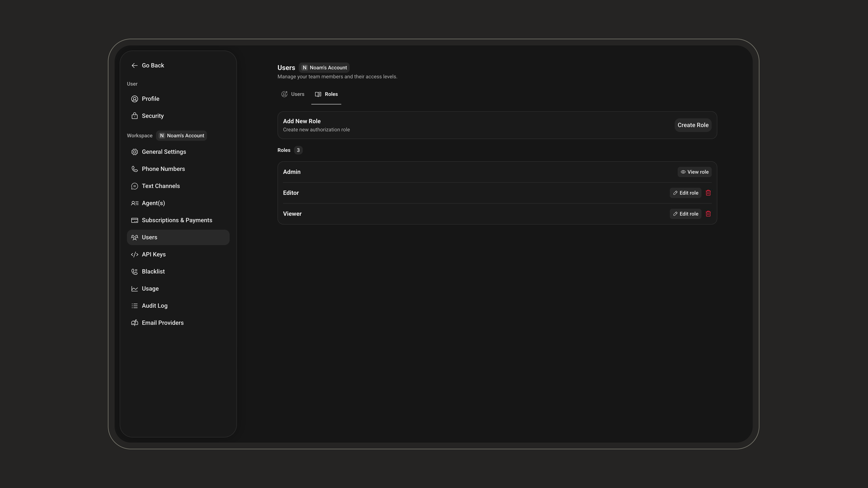The height and width of the screenshot is (488, 868).
Task: Click the Usage chart icon
Action: [134, 289]
